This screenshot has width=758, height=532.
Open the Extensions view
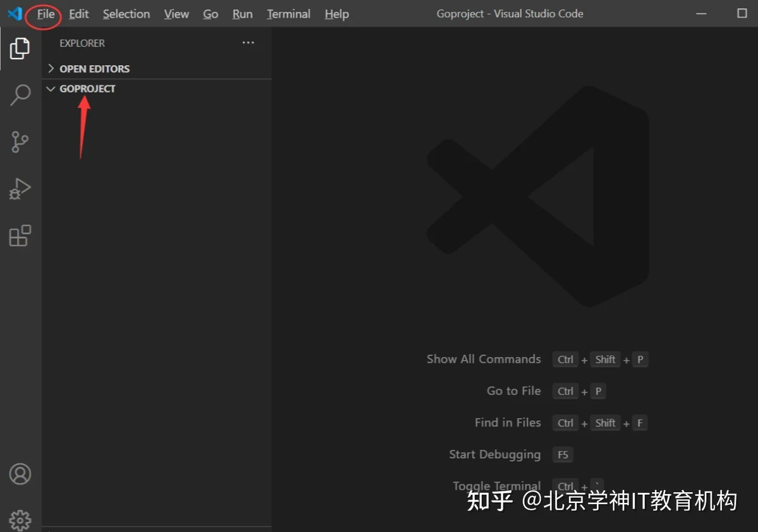(20, 236)
